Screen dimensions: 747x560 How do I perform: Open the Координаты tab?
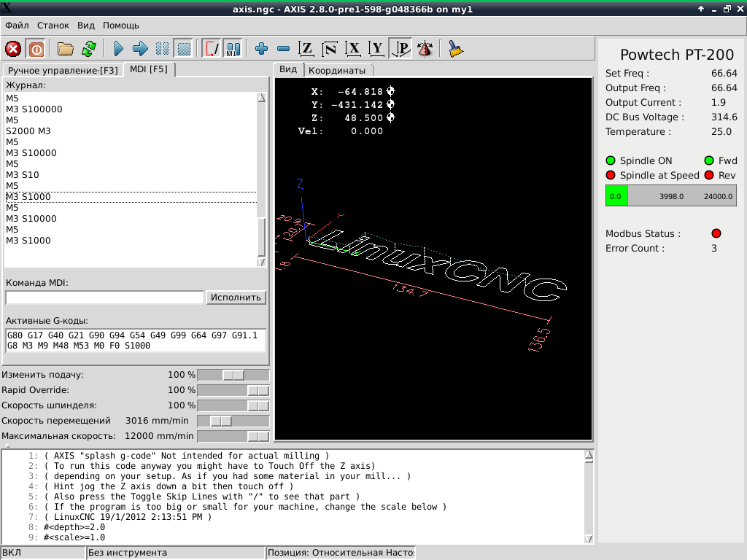[x=336, y=71]
